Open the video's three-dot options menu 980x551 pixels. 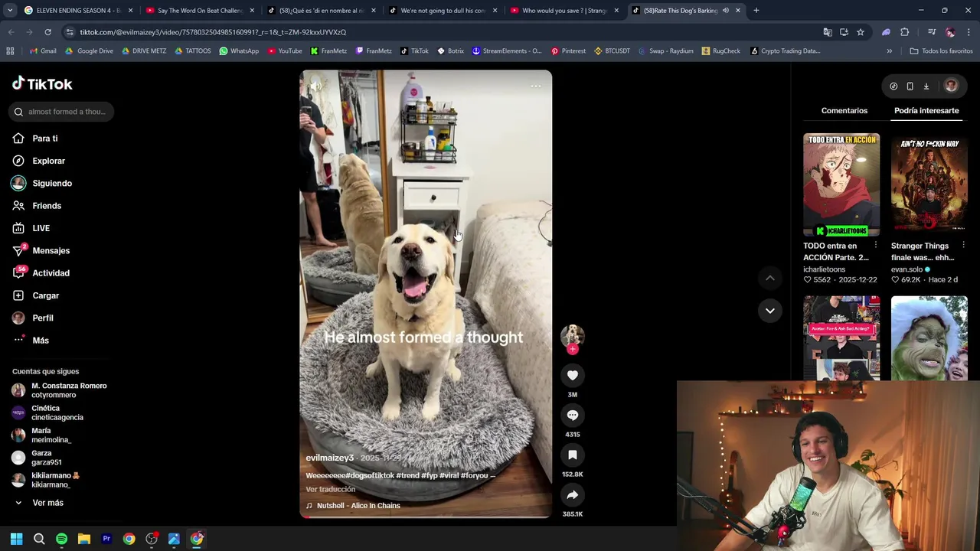pyautogui.click(x=535, y=86)
